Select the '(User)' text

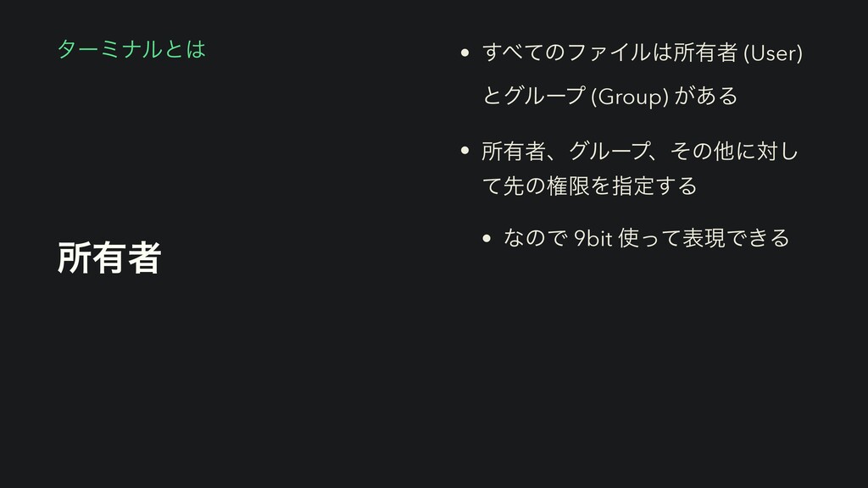(x=771, y=55)
